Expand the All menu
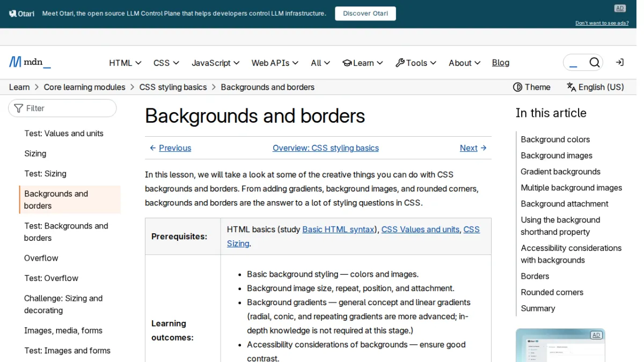644x362 pixels. (320, 63)
